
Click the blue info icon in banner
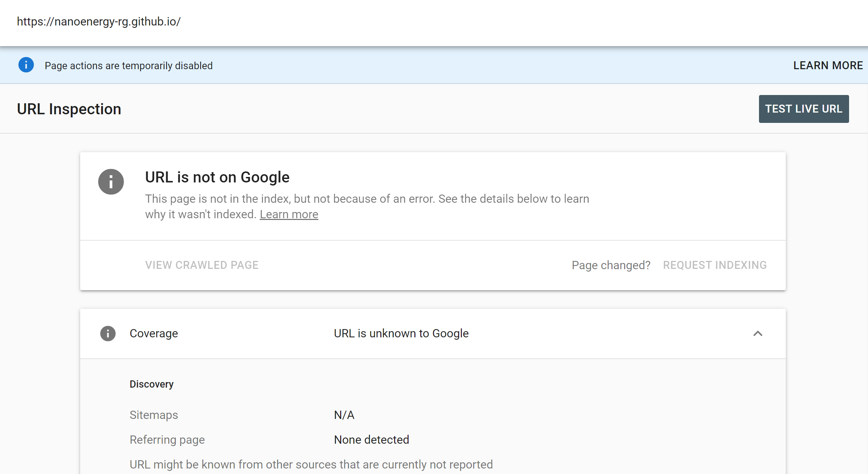click(x=26, y=65)
